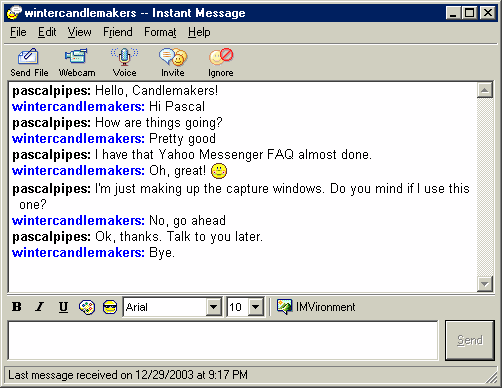
Task: Start a Webcam session
Action: 77,62
